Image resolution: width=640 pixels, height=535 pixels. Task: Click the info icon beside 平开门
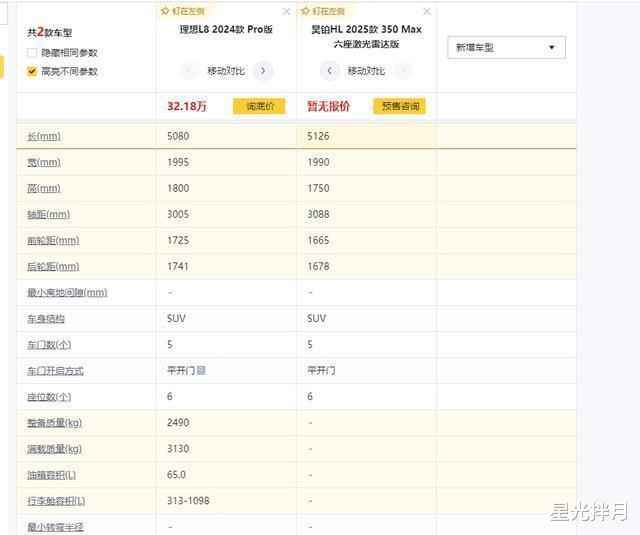click(x=201, y=370)
